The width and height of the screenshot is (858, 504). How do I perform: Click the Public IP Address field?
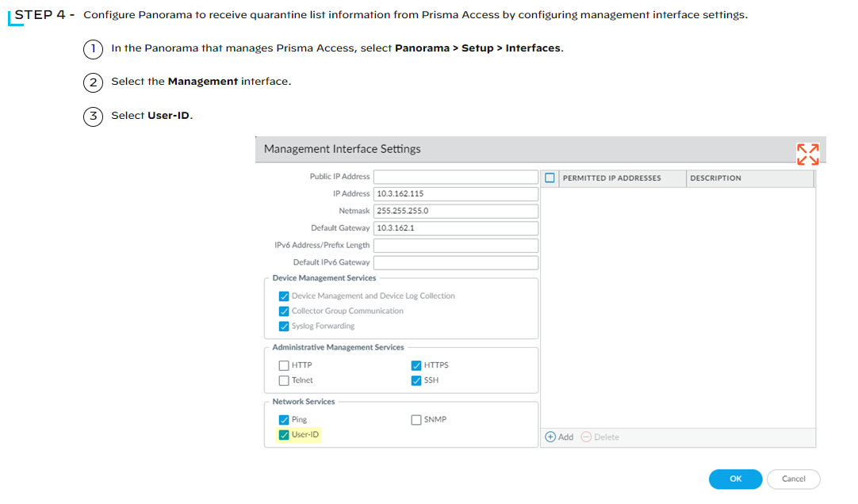(455, 177)
